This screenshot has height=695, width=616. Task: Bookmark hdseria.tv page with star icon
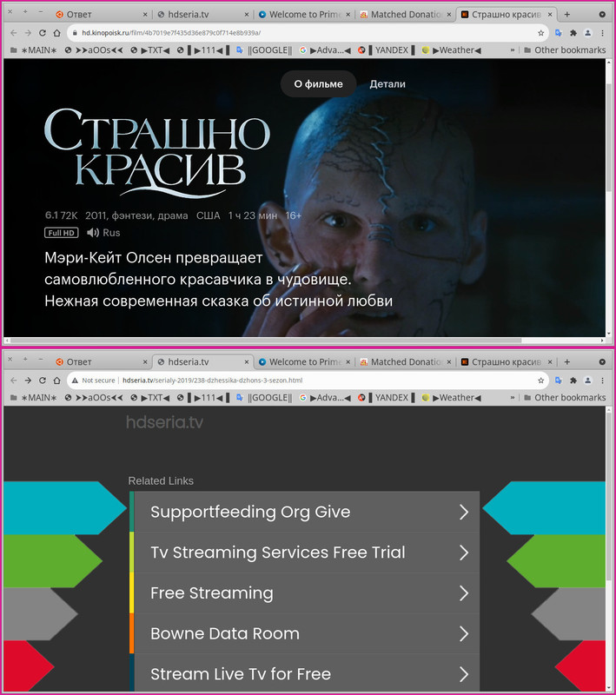click(x=540, y=381)
